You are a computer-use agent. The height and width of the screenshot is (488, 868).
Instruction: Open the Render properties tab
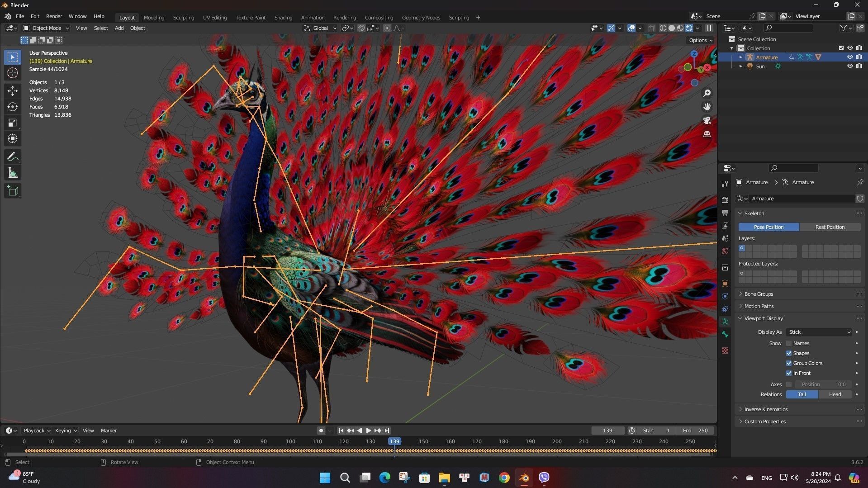click(725, 200)
